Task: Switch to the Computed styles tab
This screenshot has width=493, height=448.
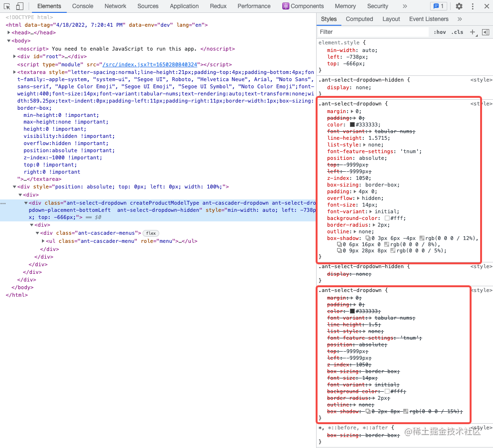Action: click(359, 19)
